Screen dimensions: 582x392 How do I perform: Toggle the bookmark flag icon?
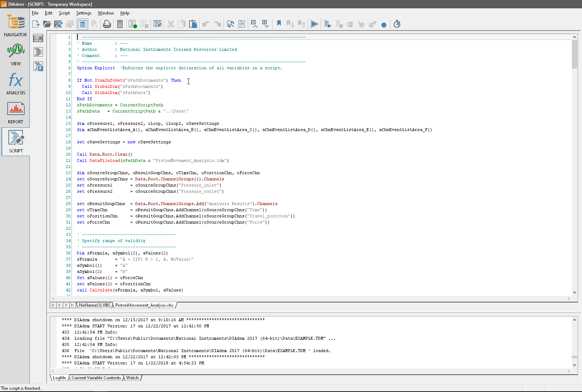point(279,24)
